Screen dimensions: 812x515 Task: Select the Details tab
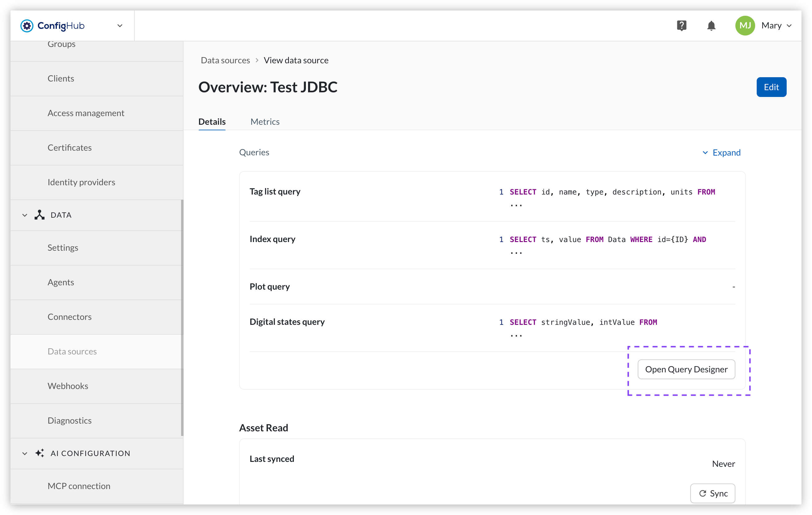click(x=212, y=121)
